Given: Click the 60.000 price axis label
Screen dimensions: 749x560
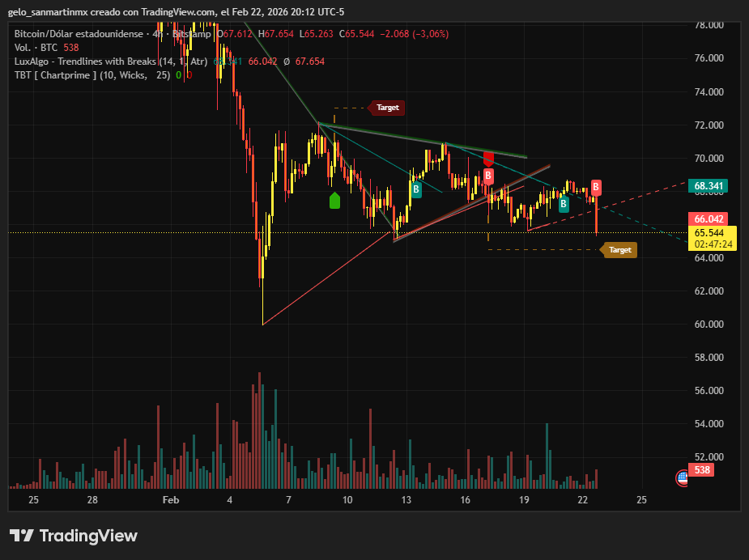Looking at the screenshot, I should 709,325.
